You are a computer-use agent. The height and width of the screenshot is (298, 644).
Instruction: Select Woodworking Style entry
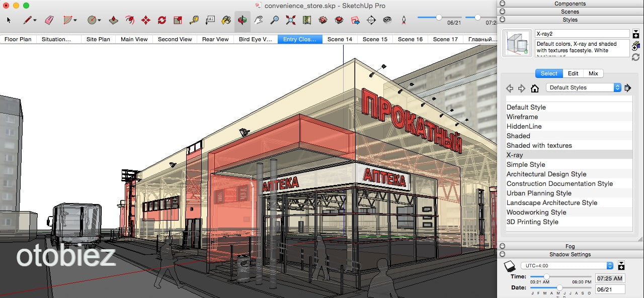click(569, 212)
